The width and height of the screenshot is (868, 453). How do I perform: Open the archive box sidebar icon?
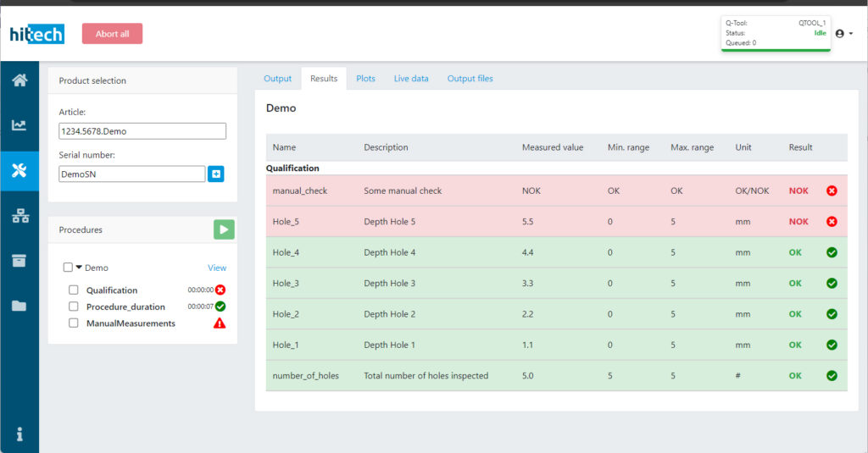pos(19,261)
